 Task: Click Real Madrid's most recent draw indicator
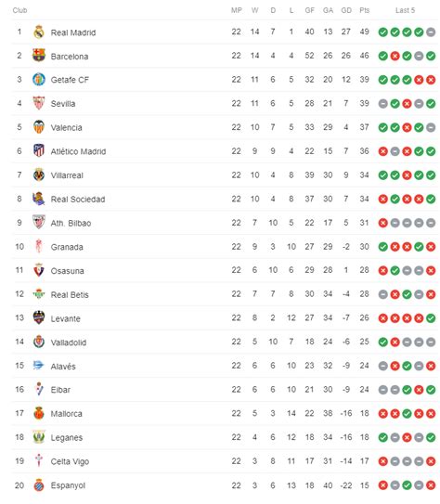[431, 32]
